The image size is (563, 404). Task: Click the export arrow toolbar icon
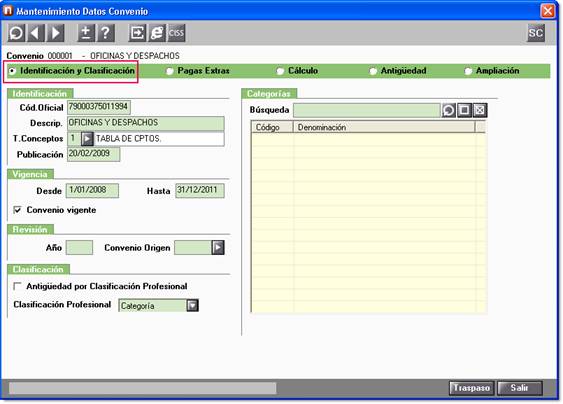[x=137, y=33]
